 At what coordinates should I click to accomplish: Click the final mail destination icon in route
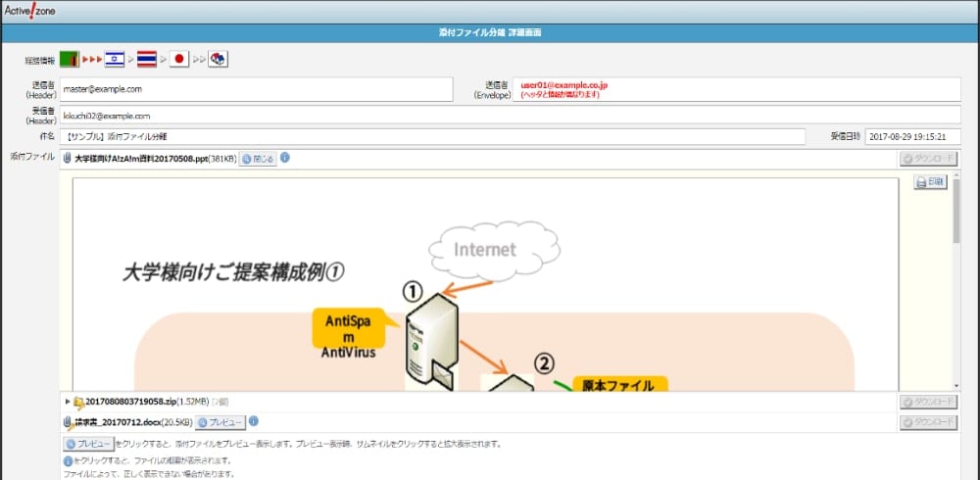pos(219,59)
